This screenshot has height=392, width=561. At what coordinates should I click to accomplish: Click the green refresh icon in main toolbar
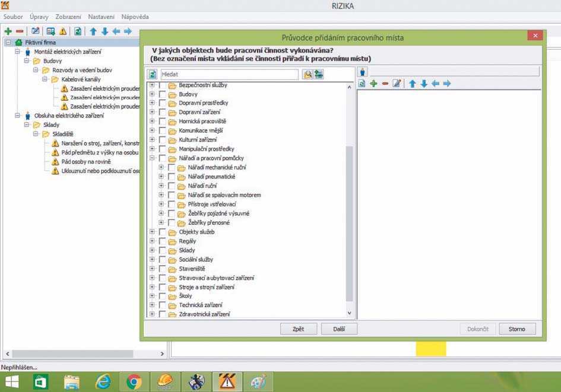click(78, 31)
